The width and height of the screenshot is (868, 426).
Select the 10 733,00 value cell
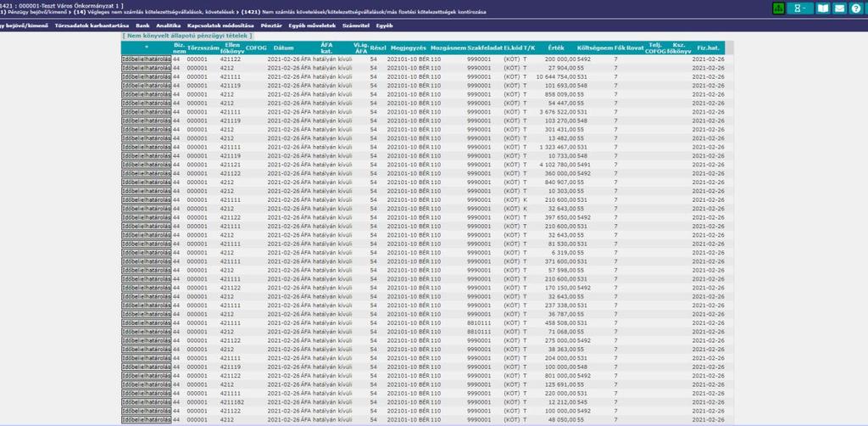563,155
